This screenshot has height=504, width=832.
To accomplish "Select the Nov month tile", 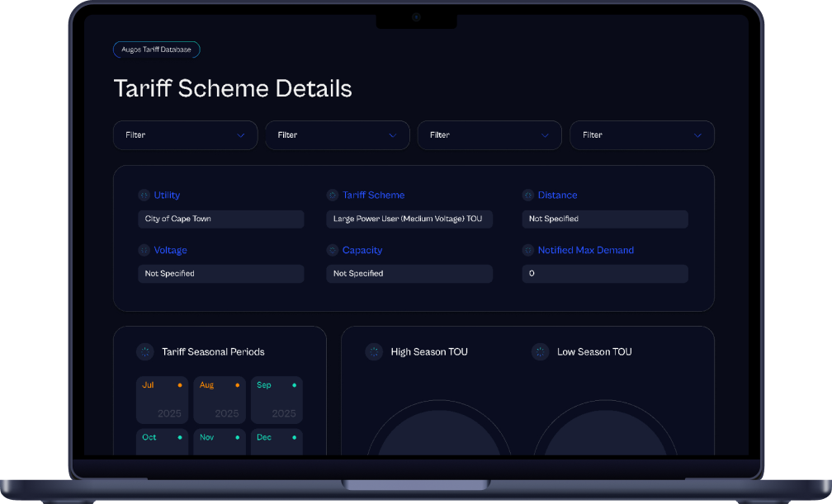I will coord(220,442).
